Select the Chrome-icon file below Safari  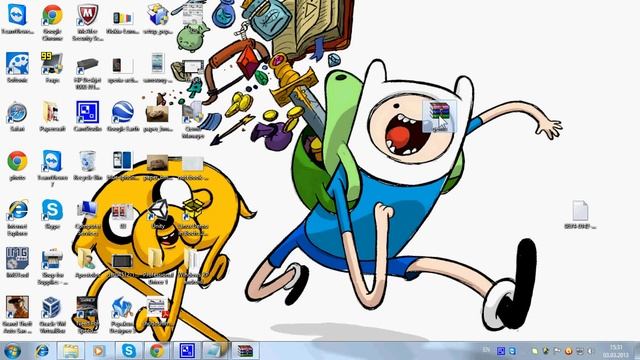tap(17, 161)
